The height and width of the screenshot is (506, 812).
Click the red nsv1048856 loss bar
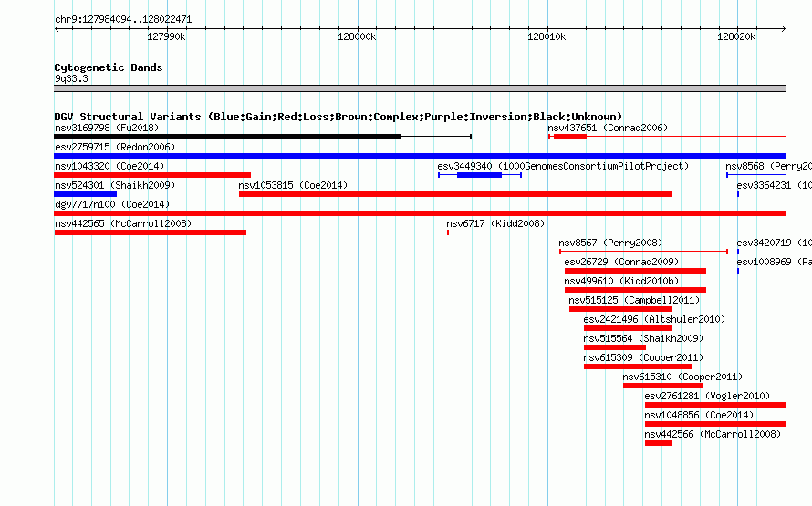[x=715, y=424]
